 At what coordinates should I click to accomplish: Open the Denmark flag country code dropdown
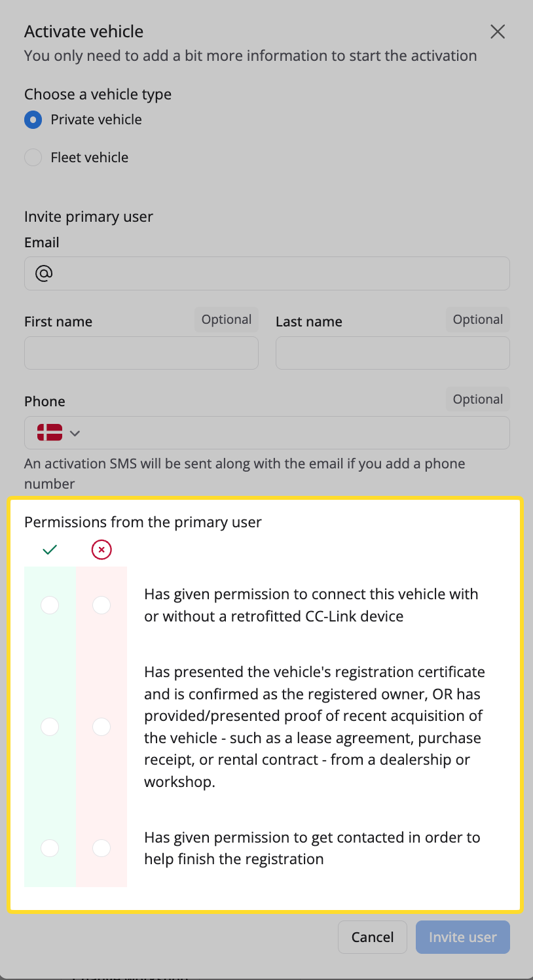[x=58, y=432]
